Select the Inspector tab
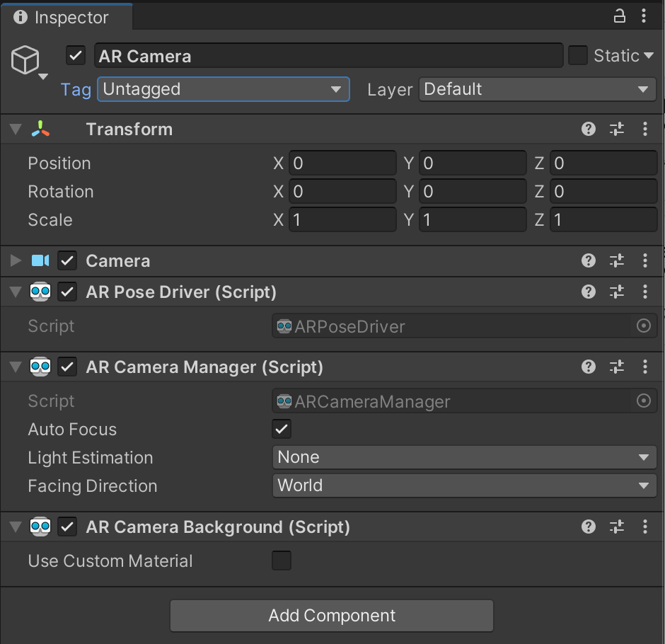Image resolution: width=665 pixels, height=644 pixels. point(66,18)
